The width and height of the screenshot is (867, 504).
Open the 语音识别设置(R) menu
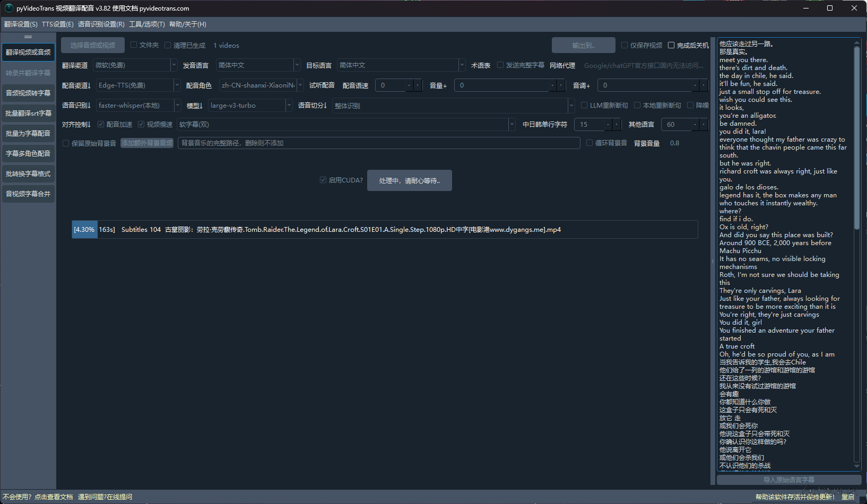(101, 24)
